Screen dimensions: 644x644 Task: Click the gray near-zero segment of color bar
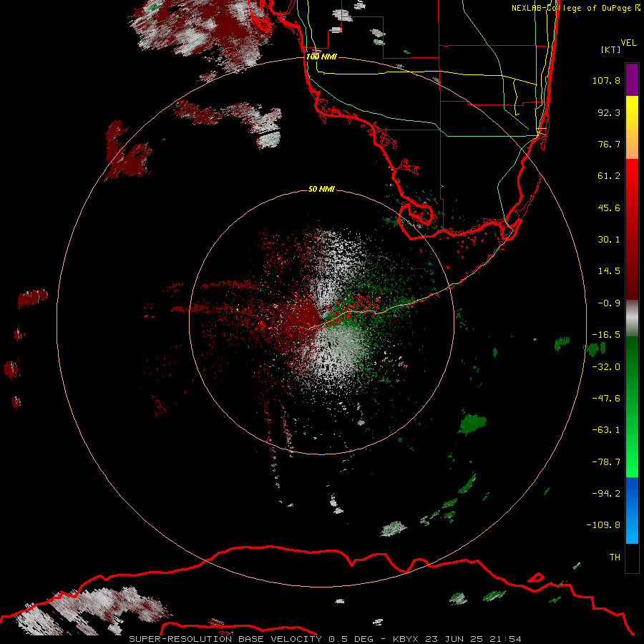pyautogui.click(x=632, y=318)
